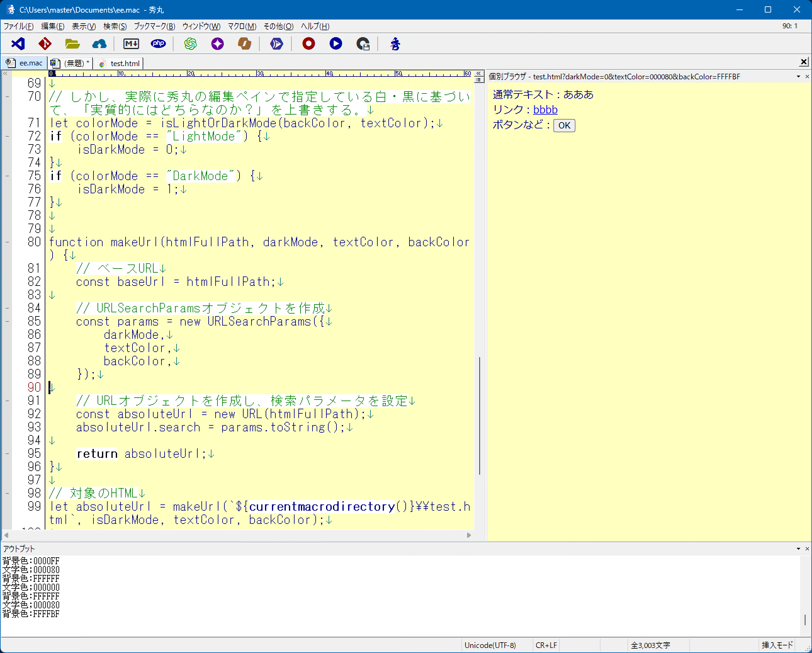The height and width of the screenshot is (653, 812).
Task: Click the PHP toolbar icon
Action: [158, 44]
